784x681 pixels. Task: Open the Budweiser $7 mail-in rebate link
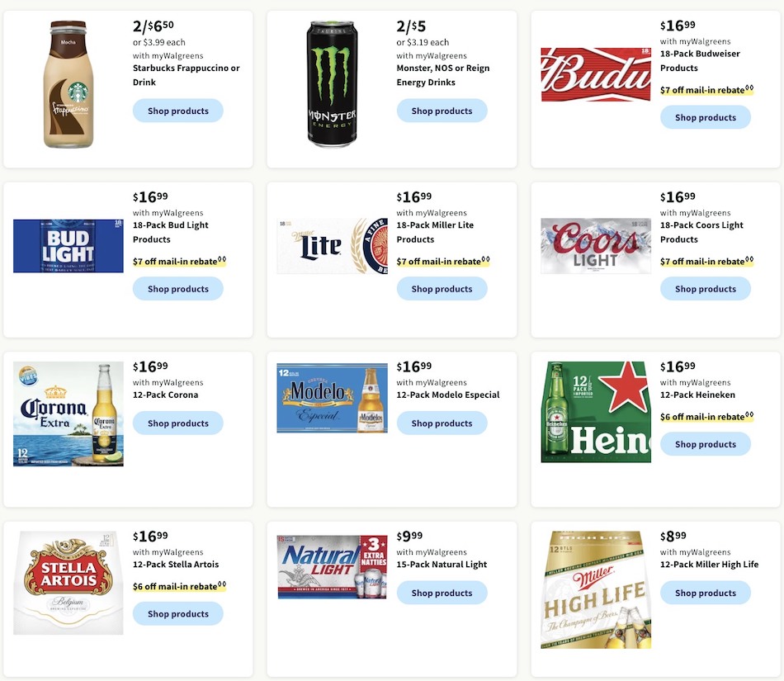(x=703, y=89)
